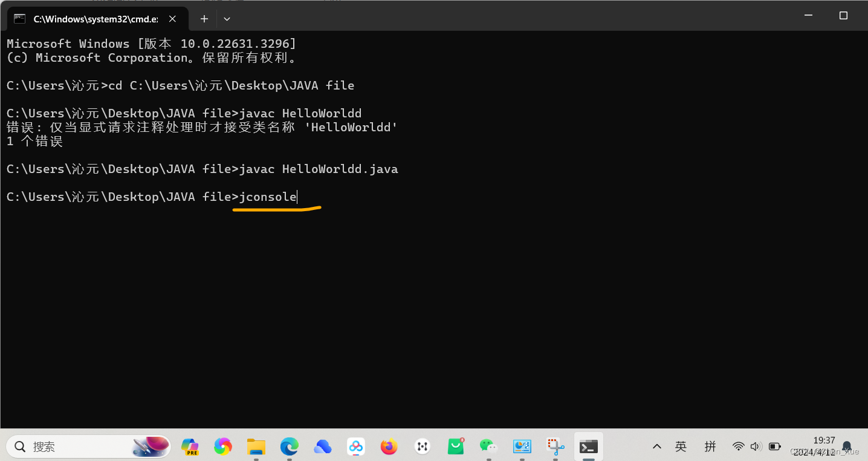Viewport: 868px width, 461px height.
Task: Click the Microsoft Corporation copyright line
Action: click(x=152, y=58)
